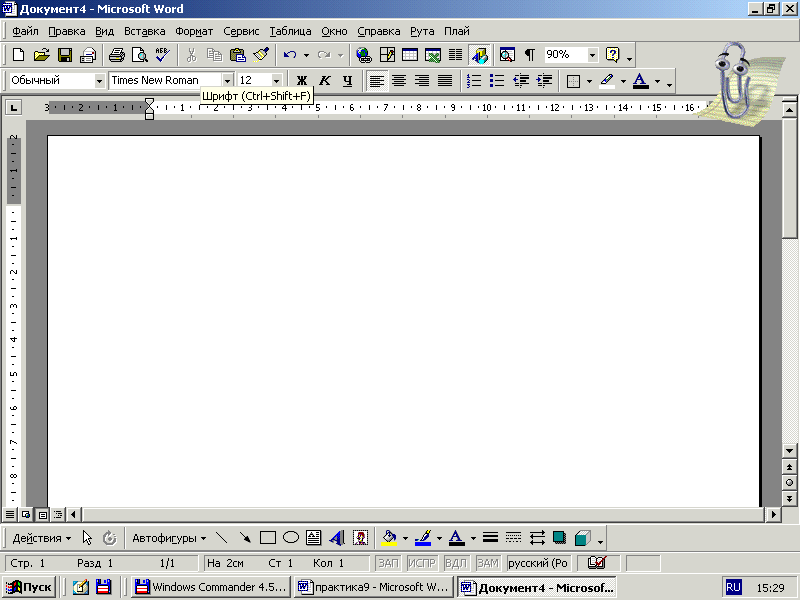The width and height of the screenshot is (800, 600).
Task: Apply the yellow highlight marker color
Action: click(607, 81)
